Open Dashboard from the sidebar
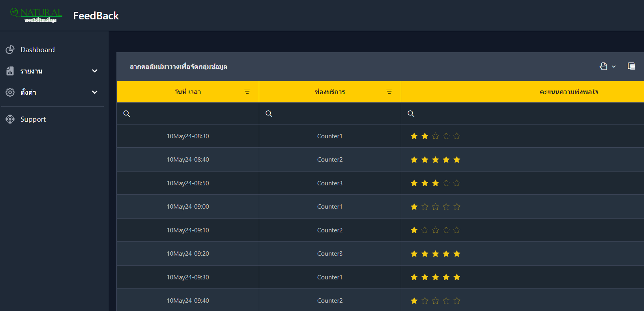The image size is (644, 311). [37, 50]
